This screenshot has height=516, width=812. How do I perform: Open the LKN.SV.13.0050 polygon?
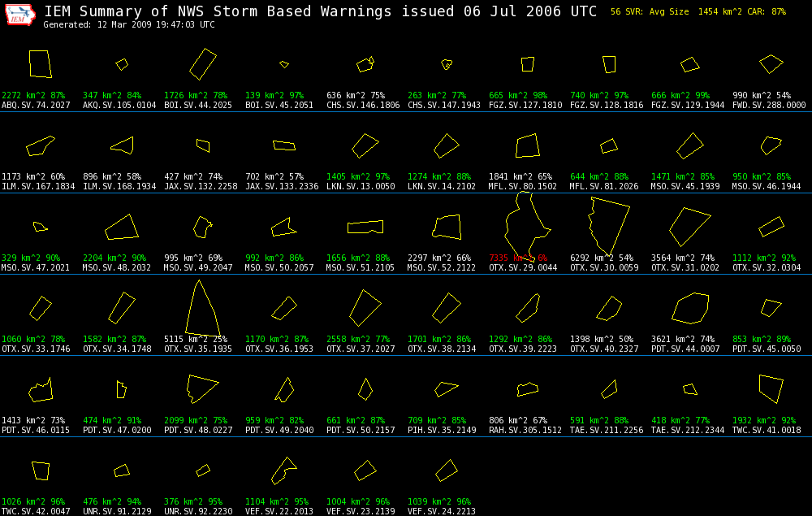click(365, 145)
